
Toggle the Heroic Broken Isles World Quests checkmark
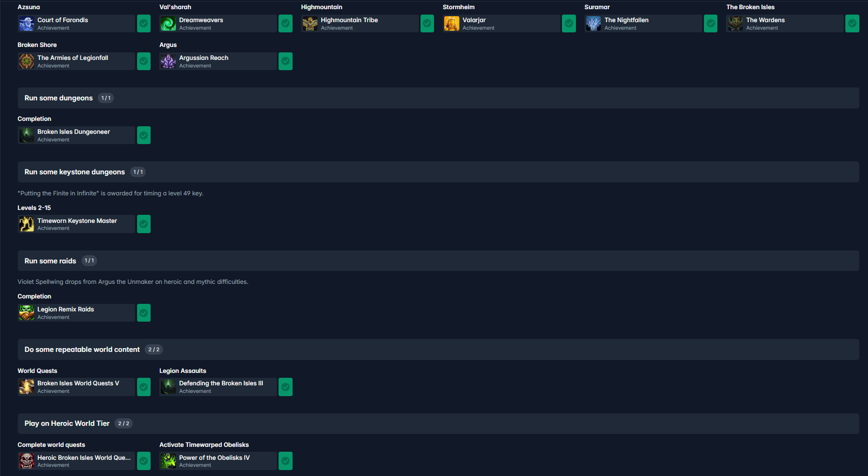click(x=144, y=461)
